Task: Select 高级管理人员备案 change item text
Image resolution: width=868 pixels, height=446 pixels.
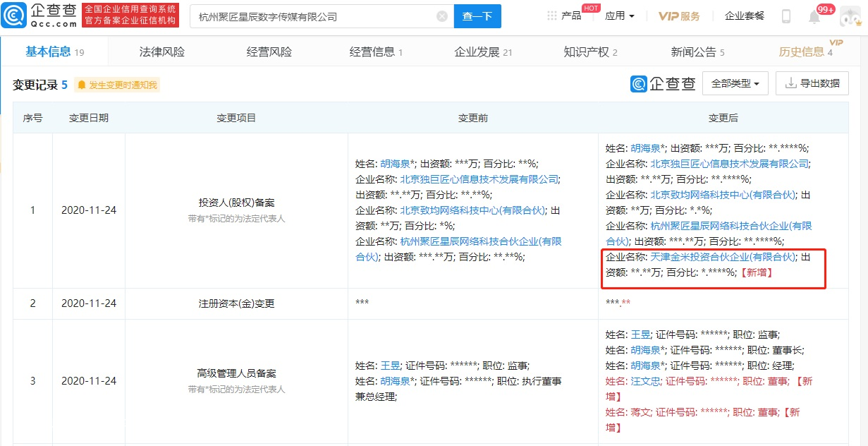Action: coord(236,374)
